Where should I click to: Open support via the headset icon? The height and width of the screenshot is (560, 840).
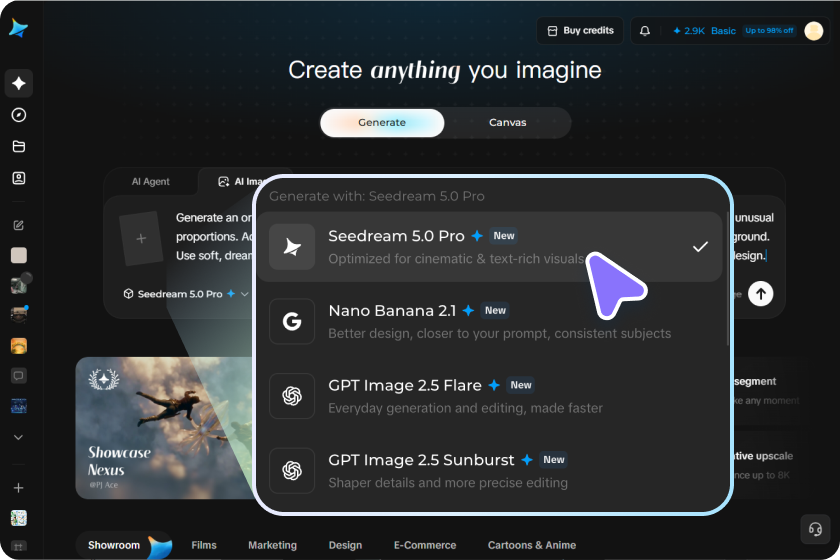(815, 529)
